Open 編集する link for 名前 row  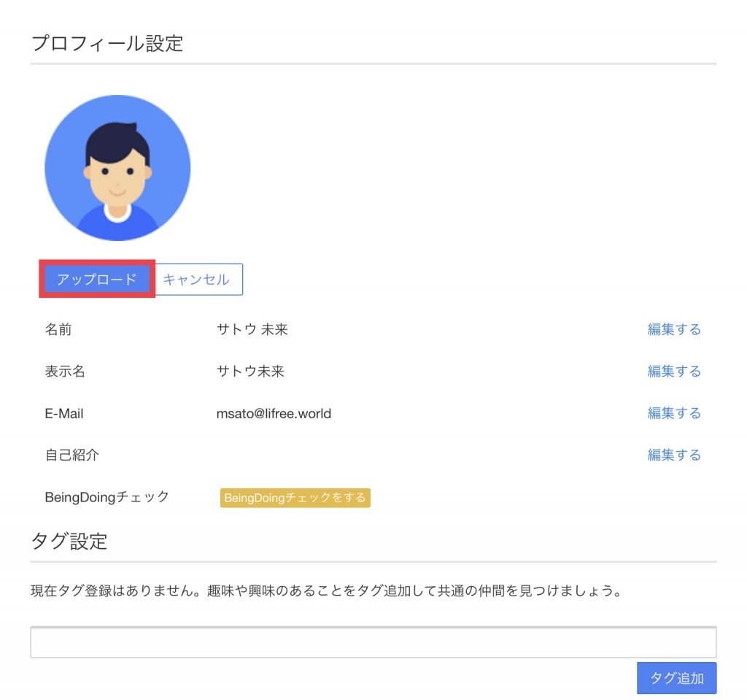tap(673, 329)
